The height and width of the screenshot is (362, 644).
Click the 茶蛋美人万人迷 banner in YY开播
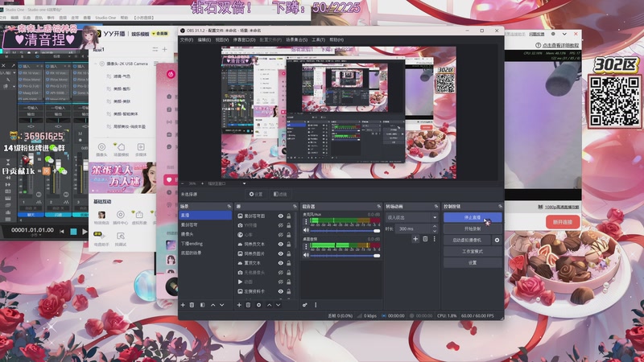click(x=122, y=177)
